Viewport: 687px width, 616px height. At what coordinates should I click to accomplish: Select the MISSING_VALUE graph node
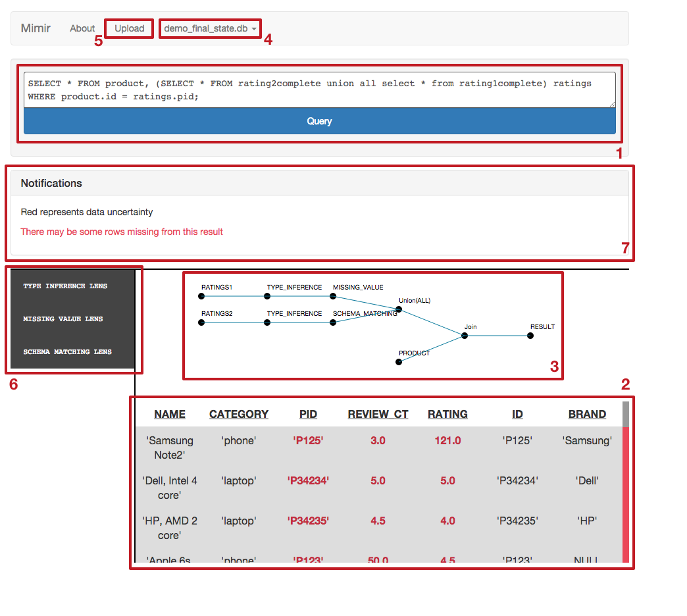tap(333, 296)
